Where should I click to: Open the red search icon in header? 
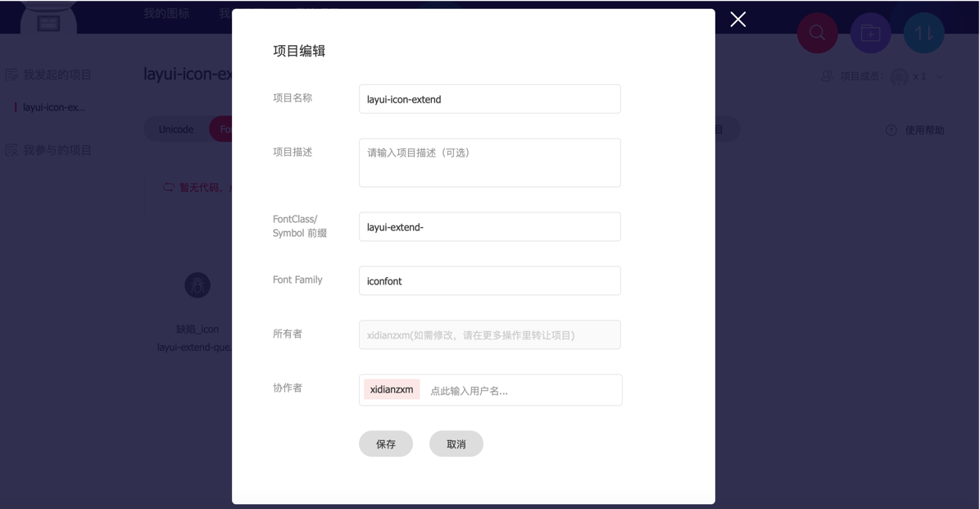click(x=817, y=33)
